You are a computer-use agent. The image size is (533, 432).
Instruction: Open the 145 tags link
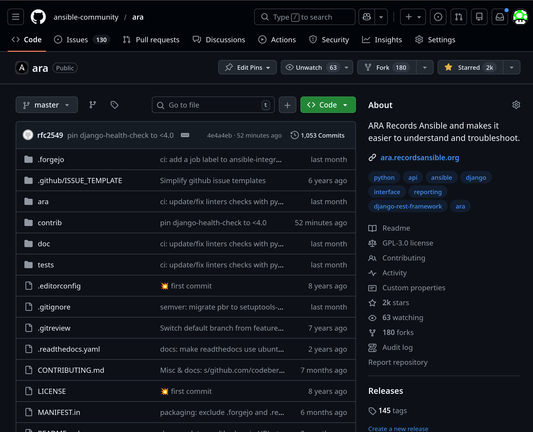tap(388, 411)
